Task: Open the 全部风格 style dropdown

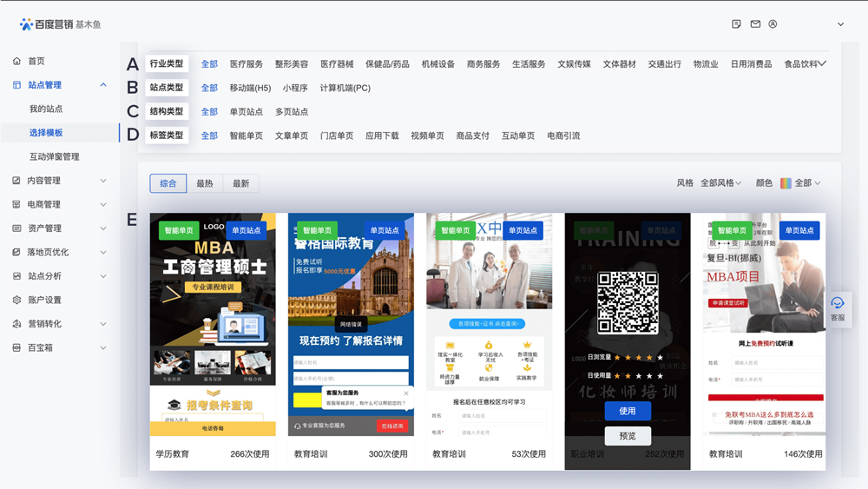Action: tap(720, 183)
